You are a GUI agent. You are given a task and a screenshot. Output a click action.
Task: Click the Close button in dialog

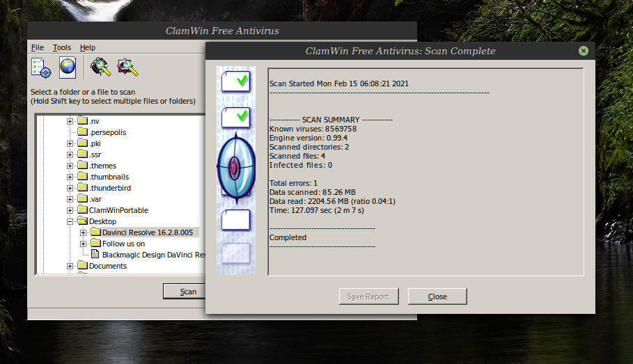coord(437,296)
